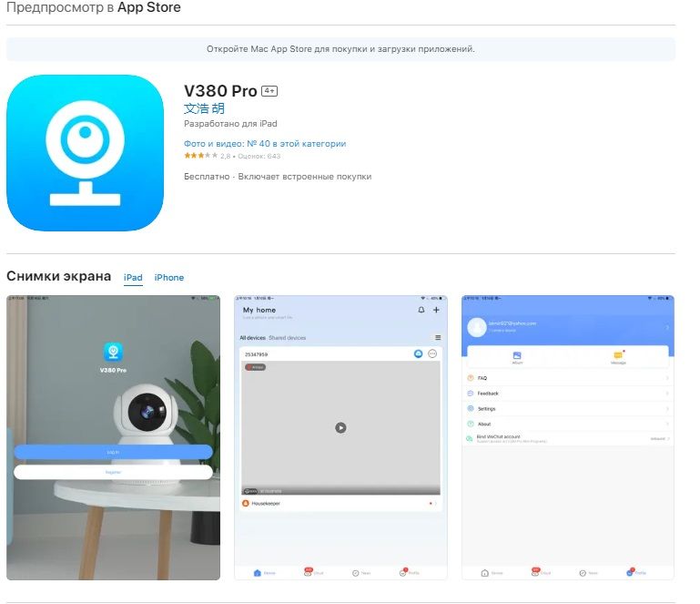Click the blue cloud icon on device 25347959
Image resolution: width=700 pixels, height=604 pixels.
pyautogui.click(x=419, y=353)
